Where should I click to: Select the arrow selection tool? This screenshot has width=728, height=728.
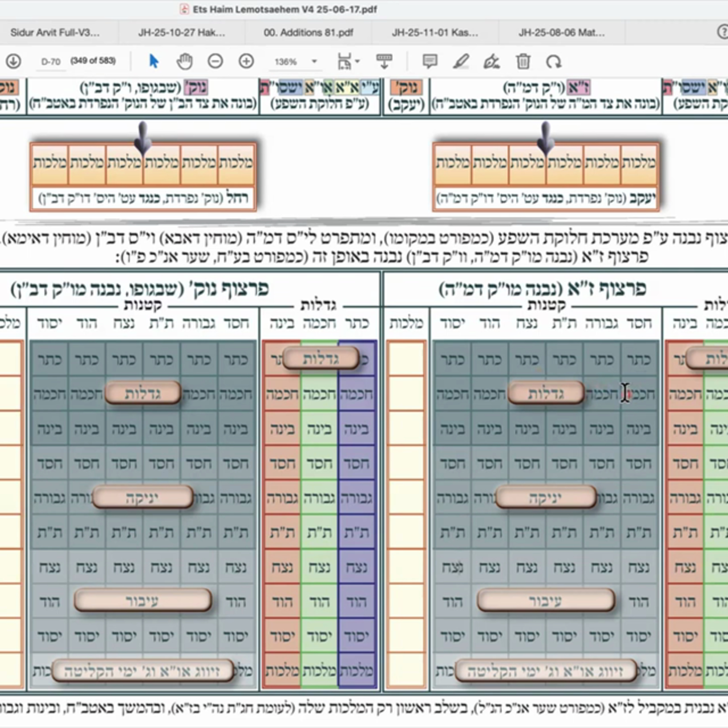pos(154,61)
